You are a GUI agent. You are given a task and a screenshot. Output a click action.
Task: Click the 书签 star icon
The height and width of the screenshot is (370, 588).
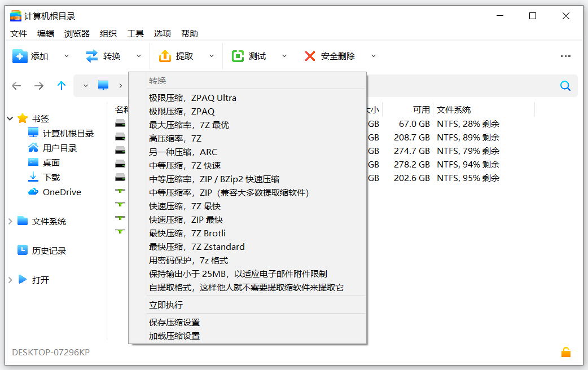pos(23,118)
